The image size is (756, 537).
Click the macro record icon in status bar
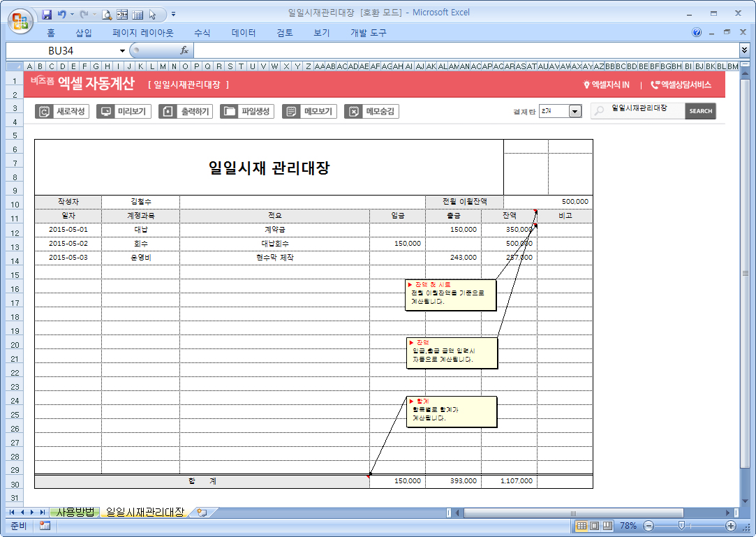pos(45,526)
